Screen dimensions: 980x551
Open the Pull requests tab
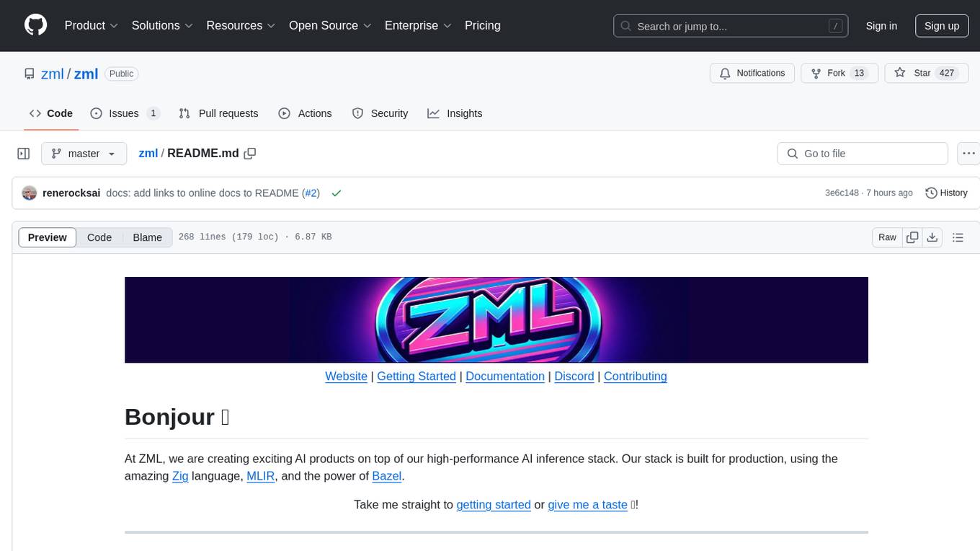218,113
